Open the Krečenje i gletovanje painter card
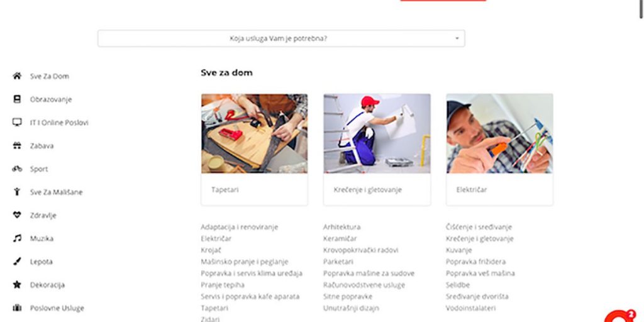 pos(377,150)
